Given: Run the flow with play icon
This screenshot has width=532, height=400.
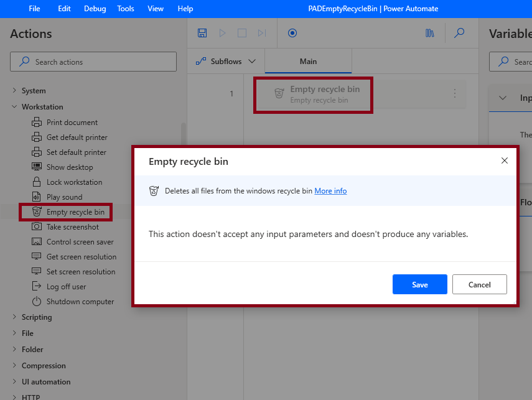Looking at the screenshot, I should (222, 33).
